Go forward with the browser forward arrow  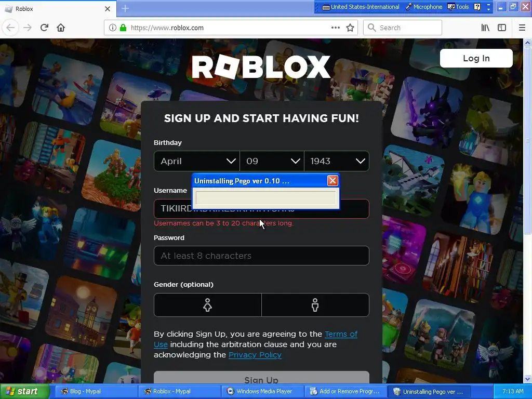(28, 28)
